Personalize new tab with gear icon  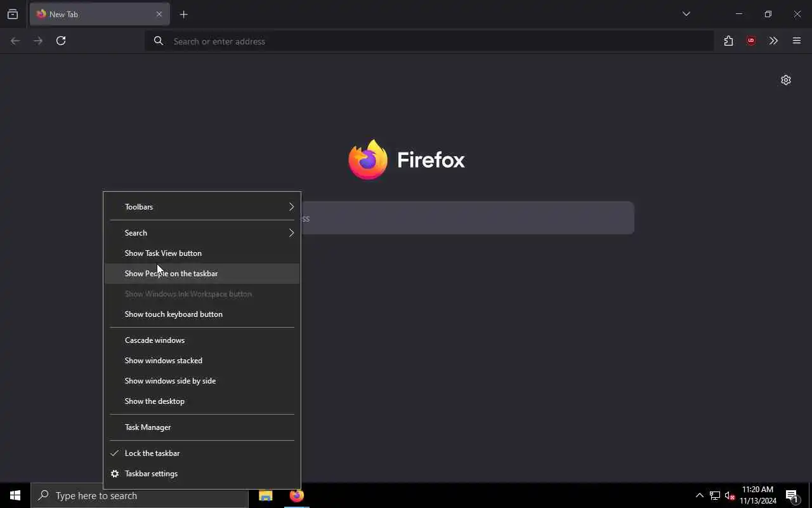(786, 80)
